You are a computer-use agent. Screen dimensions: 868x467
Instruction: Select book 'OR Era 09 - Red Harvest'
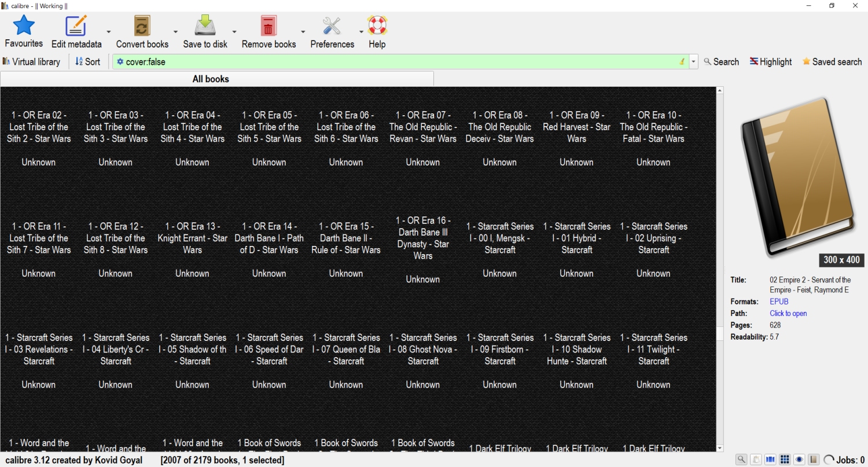pos(576,138)
